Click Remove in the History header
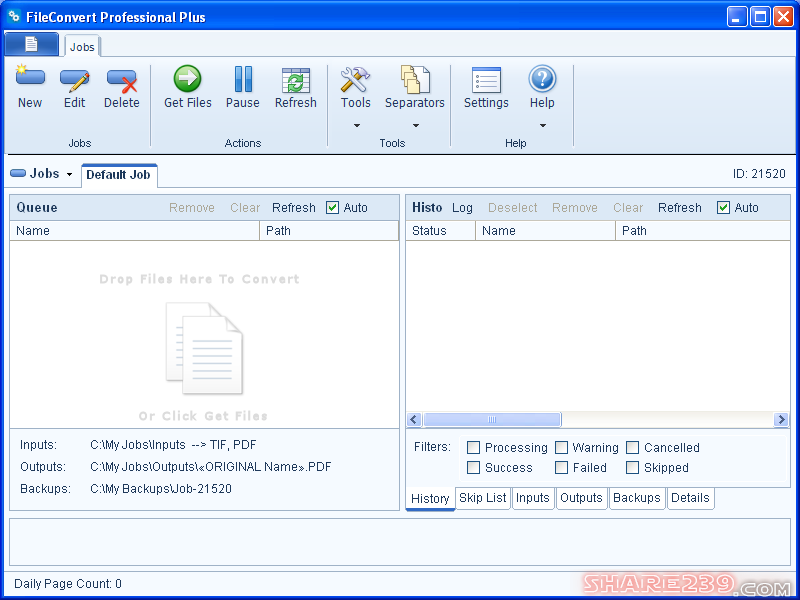 pyautogui.click(x=574, y=208)
